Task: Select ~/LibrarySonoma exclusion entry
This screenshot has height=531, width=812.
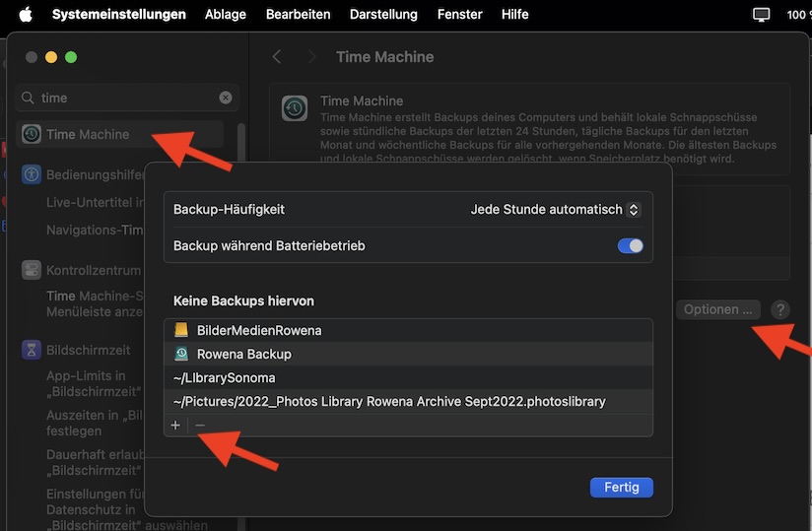Action: [x=408, y=377]
